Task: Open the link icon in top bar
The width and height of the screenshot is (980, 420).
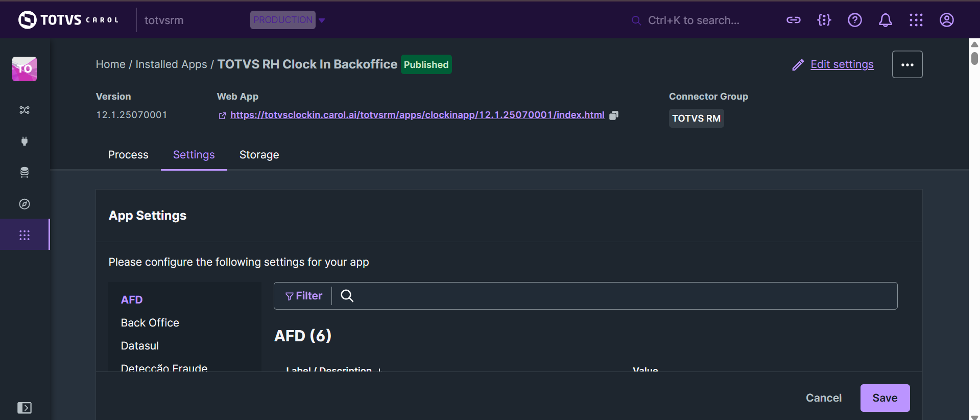Action: click(793, 20)
